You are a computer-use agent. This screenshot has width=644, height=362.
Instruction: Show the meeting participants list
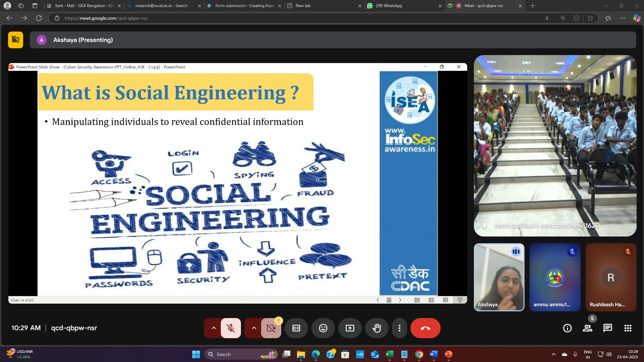tap(587, 328)
